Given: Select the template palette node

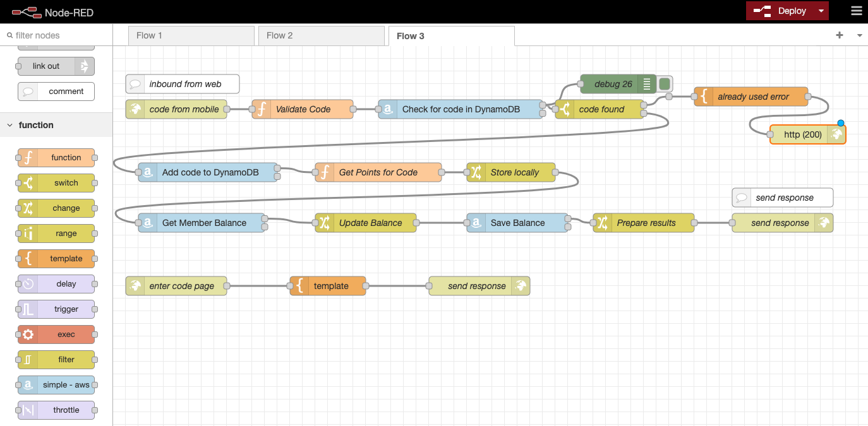Looking at the screenshot, I should click(56, 259).
